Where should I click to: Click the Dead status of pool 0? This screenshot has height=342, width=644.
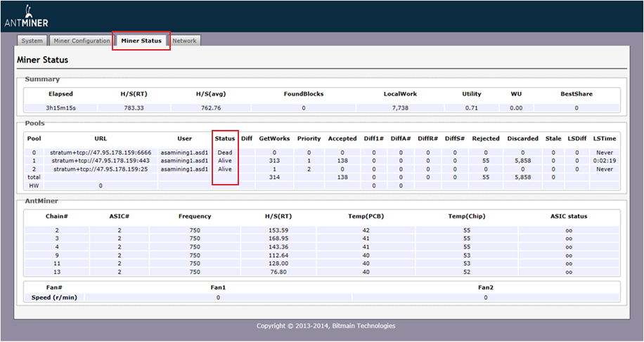225,152
